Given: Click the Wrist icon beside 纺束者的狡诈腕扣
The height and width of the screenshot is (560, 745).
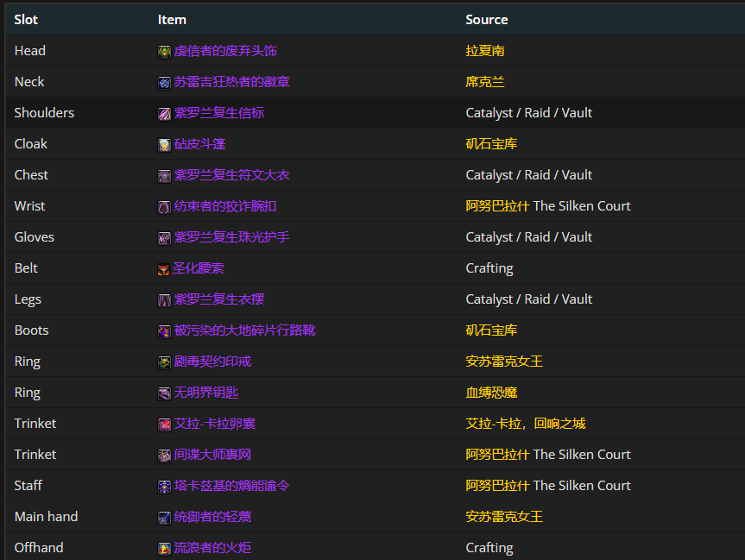Looking at the screenshot, I should pos(163,206).
